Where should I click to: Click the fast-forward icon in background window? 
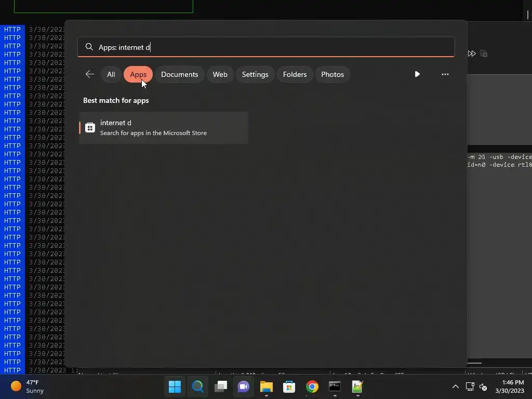(472, 54)
